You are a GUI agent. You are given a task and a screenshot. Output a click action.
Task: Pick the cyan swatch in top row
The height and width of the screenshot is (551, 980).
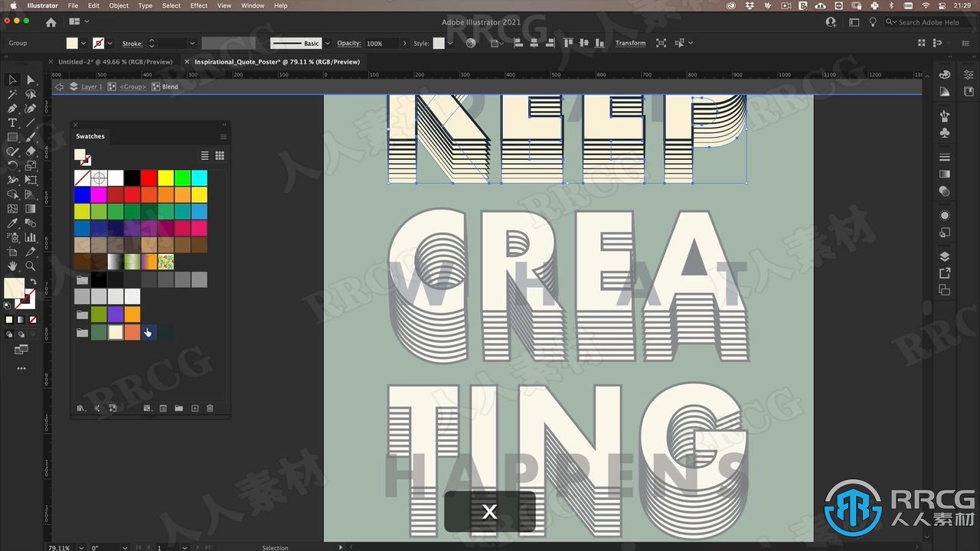click(x=199, y=178)
